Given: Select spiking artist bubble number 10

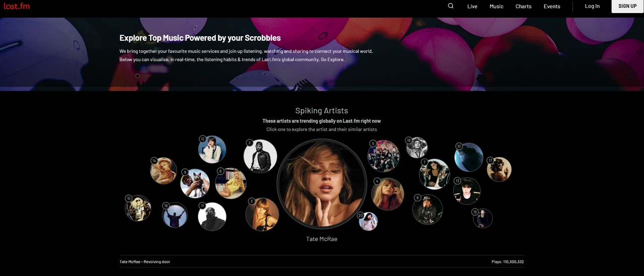Looking at the screenshot, I should (468, 157).
